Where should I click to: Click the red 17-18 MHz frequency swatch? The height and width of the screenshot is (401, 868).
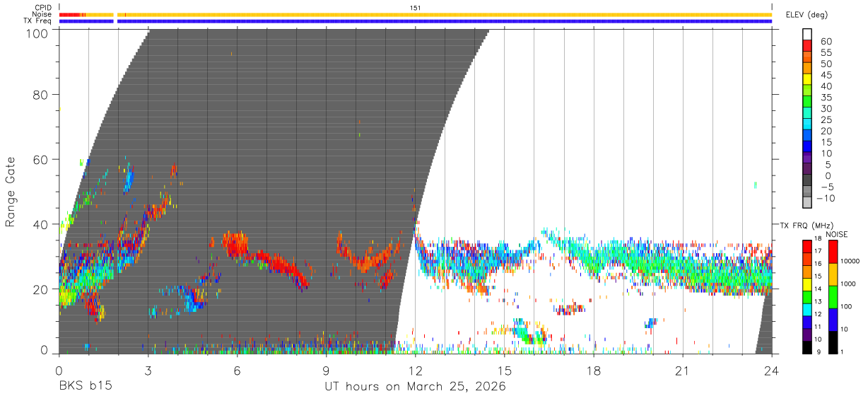click(x=807, y=246)
